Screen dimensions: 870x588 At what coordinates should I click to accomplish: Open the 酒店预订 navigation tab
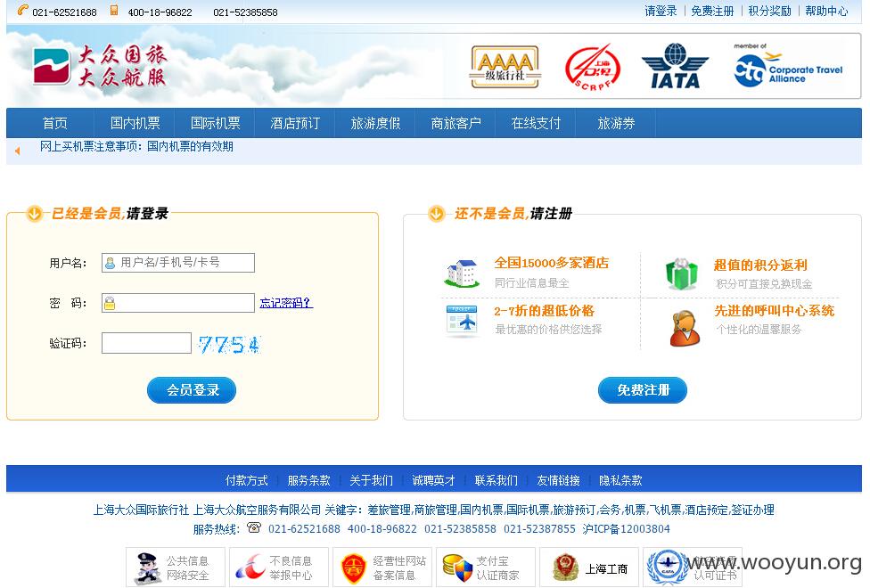tap(295, 123)
